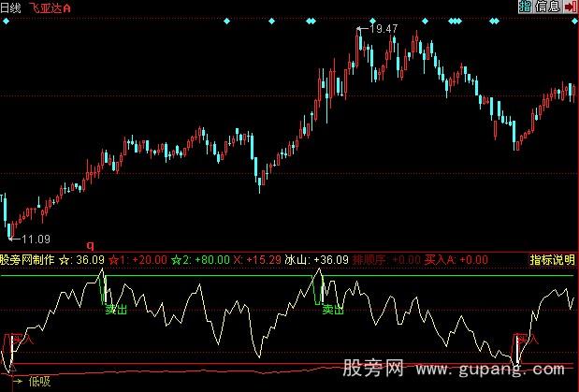Click the red q marker below chart
Image resolution: width=579 pixels, height=392 pixels.
pos(90,245)
